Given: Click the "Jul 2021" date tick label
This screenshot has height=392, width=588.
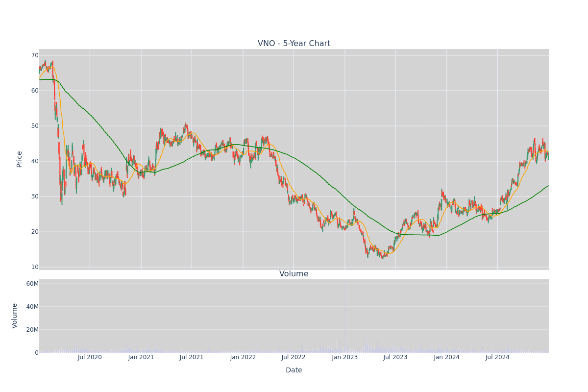Looking at the screenshot, I should point(192,357).
